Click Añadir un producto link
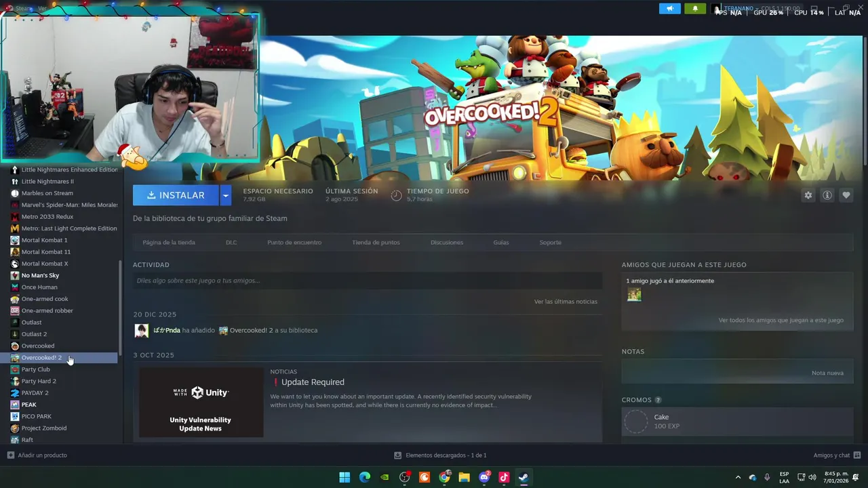The image size is (868, 488). [x=42, y=455]
